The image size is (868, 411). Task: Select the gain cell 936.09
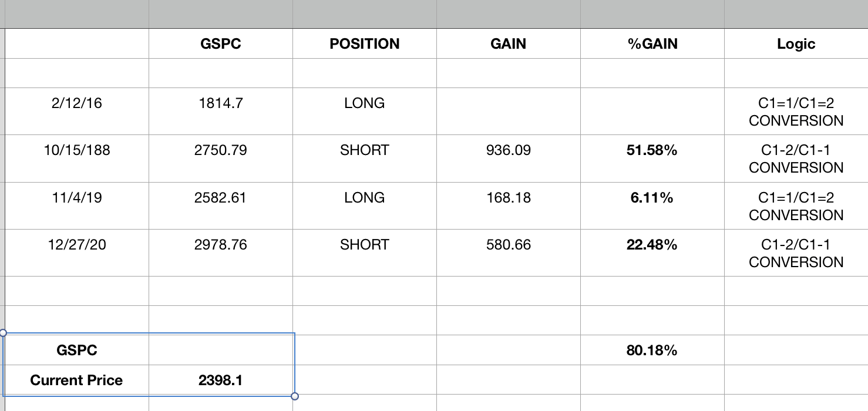508,150
